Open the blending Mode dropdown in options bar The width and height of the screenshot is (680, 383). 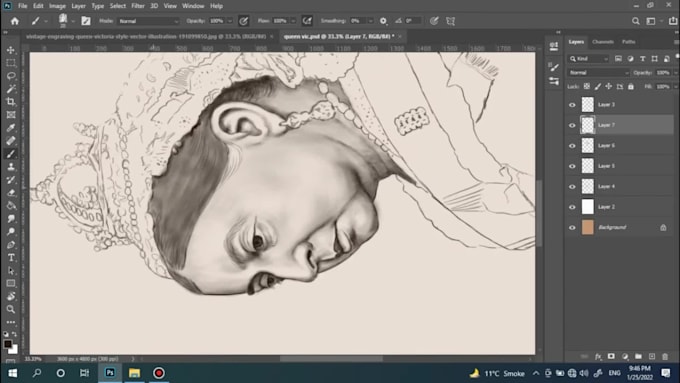tap(148, 21)
